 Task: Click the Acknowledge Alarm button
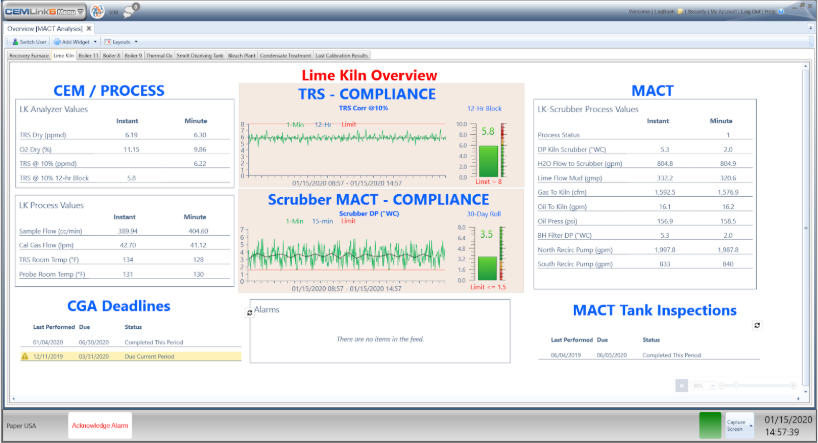click(100, 425)
